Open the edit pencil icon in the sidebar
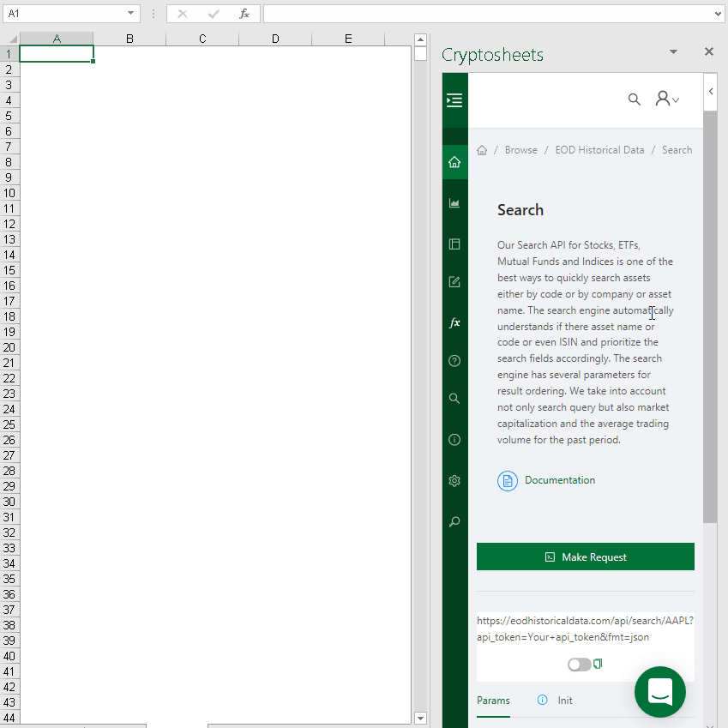Image resolution: width=728 pixels, height=728 pixels. [454, 282]
